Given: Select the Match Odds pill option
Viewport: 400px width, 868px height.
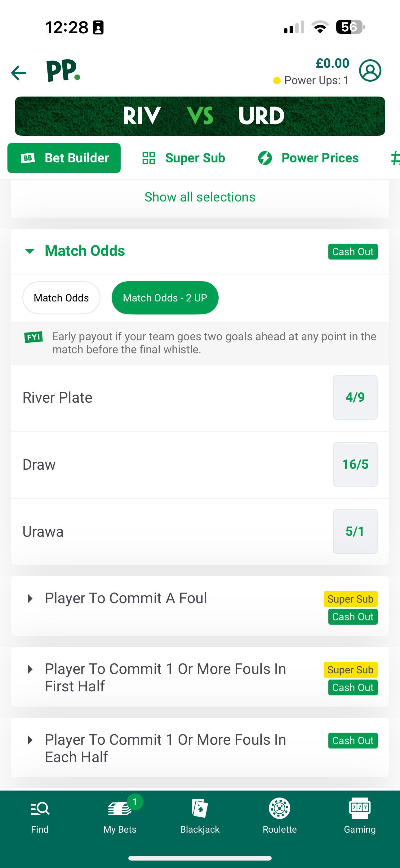Looking at the screenshot, I should pyautogui.click(x=61, y=297).
